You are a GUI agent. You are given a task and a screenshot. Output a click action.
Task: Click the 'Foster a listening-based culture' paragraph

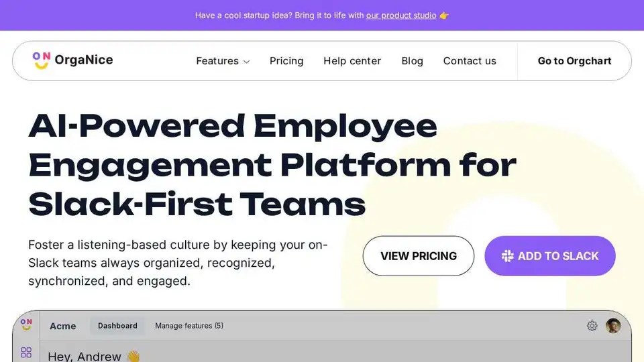(178, 263)
